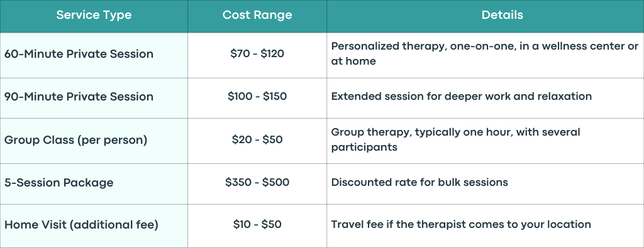
Task: Click the $350 - $500 price cell
Action: 257,182
